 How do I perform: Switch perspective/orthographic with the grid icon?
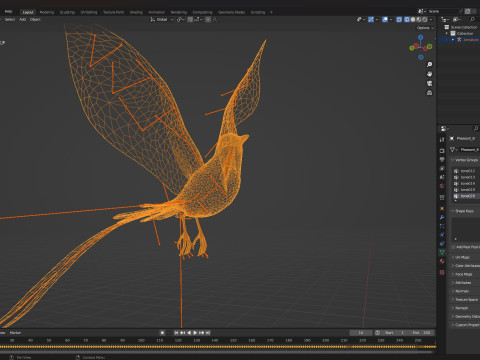[429, 93]
